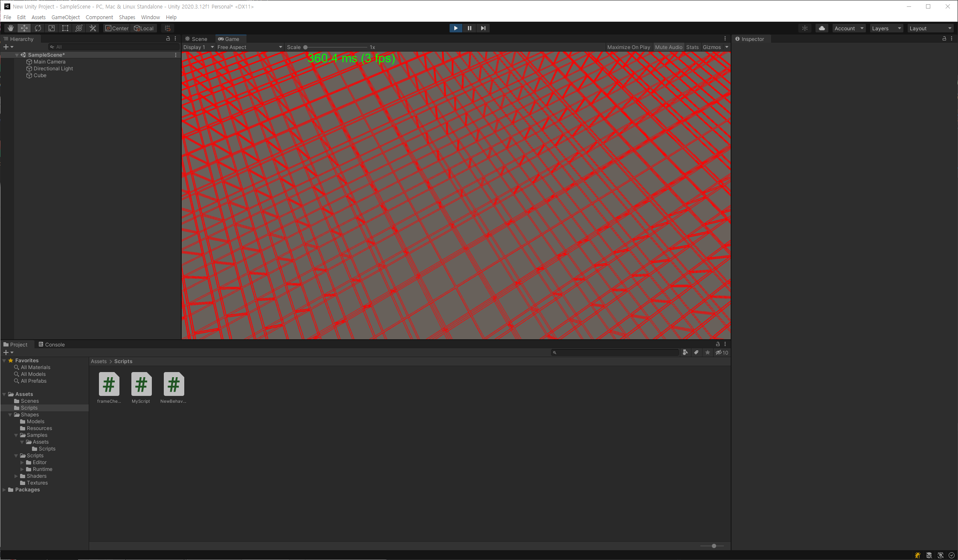Select Main Camera in Hierarchy
The width and height of the screenshot is (958, 560).
(49, 62)
